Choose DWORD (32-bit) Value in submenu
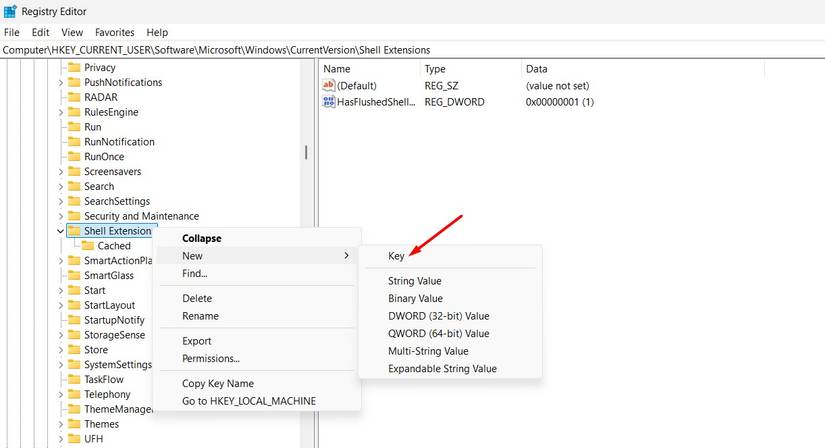Image resolution: width=825 pixels, height=448 pixels. tap(450, 316)
